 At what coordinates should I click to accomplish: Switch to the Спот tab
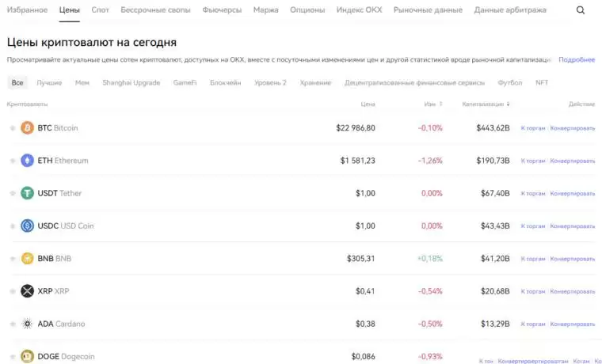pyautogui.click(x=101, y=10)
